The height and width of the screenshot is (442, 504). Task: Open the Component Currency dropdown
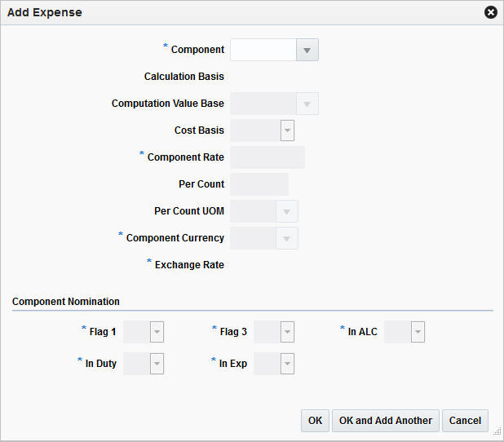tap(286, 238)
